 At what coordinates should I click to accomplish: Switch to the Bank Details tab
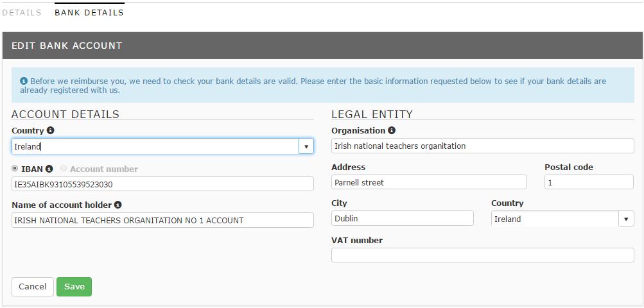pos(89,13)
